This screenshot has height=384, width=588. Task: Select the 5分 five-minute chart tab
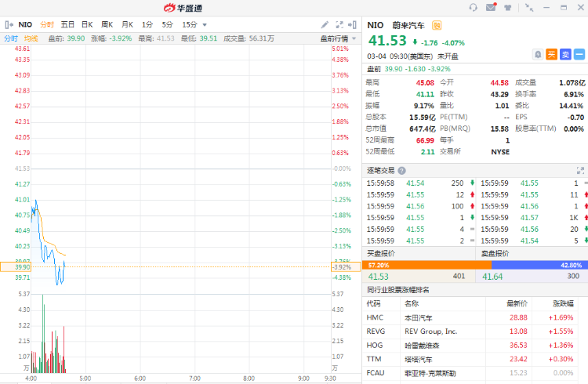coord(167,24)
